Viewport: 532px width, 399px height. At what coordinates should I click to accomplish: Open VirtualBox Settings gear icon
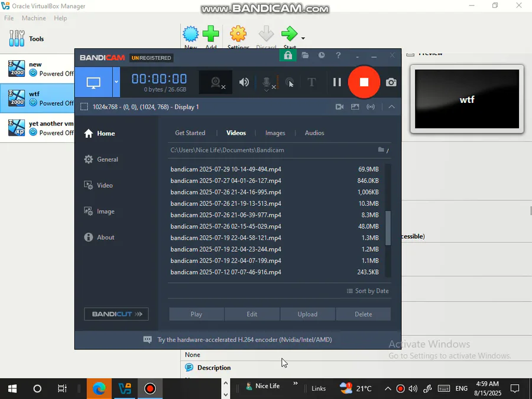[238, 35]
